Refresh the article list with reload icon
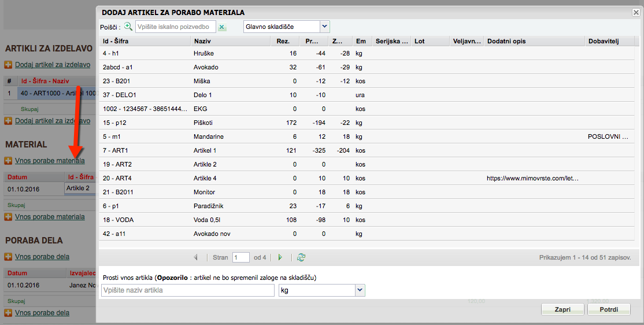Viewport: 644px width, 325px height. point(301,257)
